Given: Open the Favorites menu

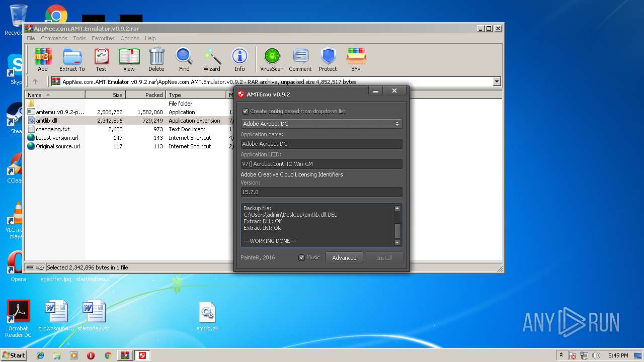Looking at the screenshot, I should 103,38.
